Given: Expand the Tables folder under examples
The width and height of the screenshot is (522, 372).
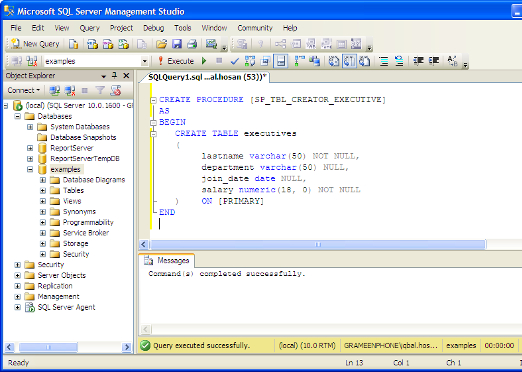Looking at the screenshot, I should (43, 191).
